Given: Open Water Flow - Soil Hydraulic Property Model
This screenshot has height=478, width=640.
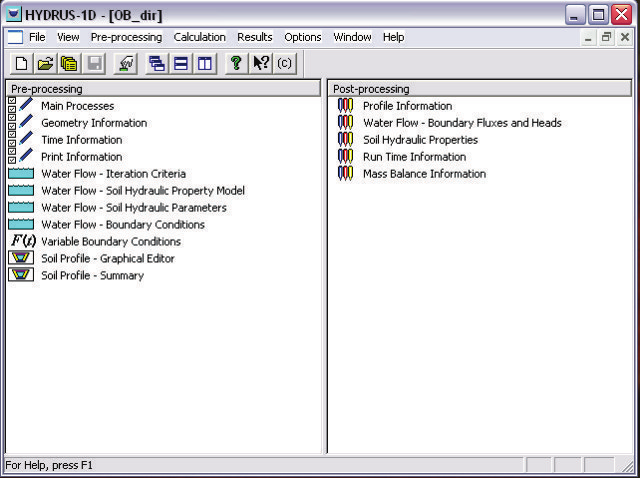Looking at the screenshot, I should 143,191.
